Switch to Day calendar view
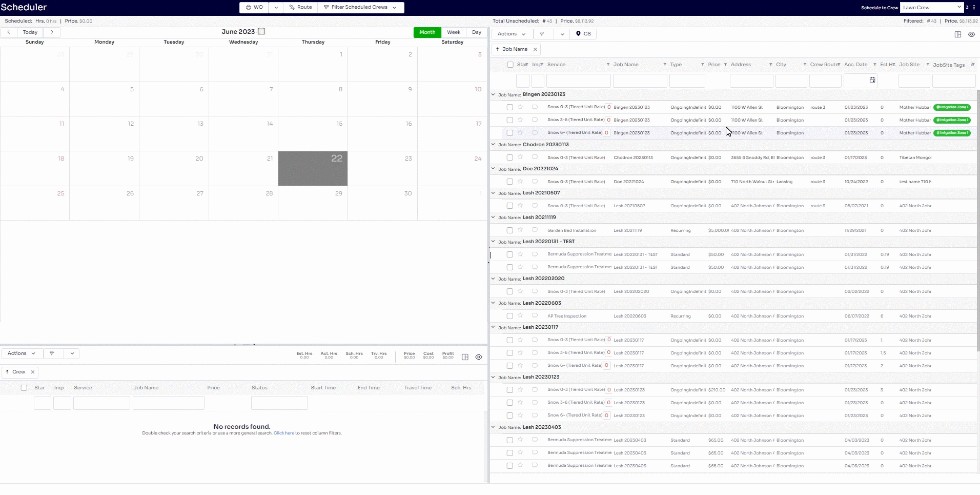980x495 pixels. [477, 32]
